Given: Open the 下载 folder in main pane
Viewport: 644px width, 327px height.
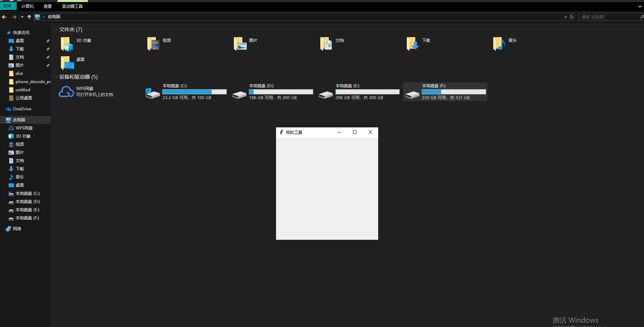Looking at the screenshot, I should 413,44.
